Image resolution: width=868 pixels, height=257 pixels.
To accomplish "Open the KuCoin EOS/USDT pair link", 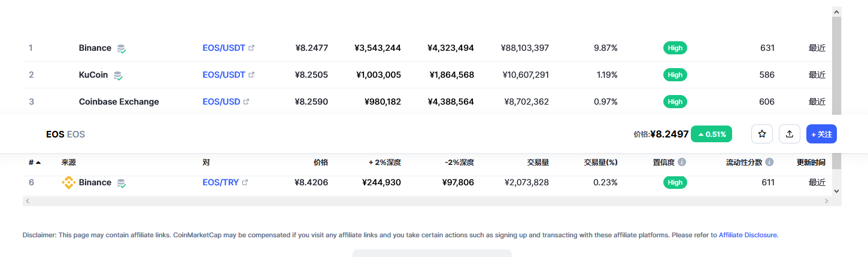I will pos(224,75).
